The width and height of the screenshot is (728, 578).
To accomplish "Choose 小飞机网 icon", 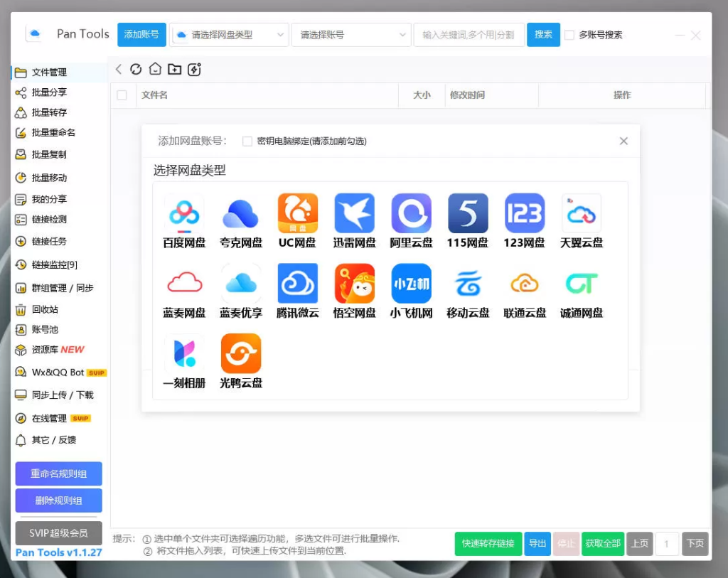I will [411, 283].
